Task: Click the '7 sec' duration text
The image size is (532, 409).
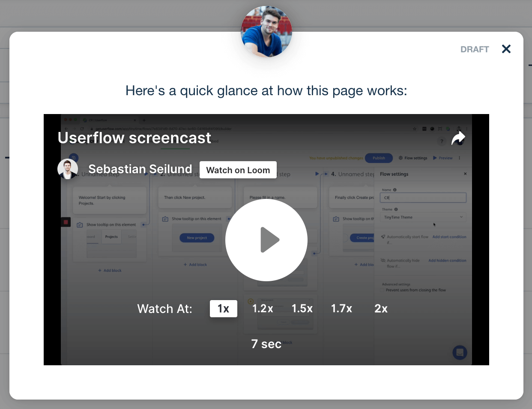Action: pos(266,344)
